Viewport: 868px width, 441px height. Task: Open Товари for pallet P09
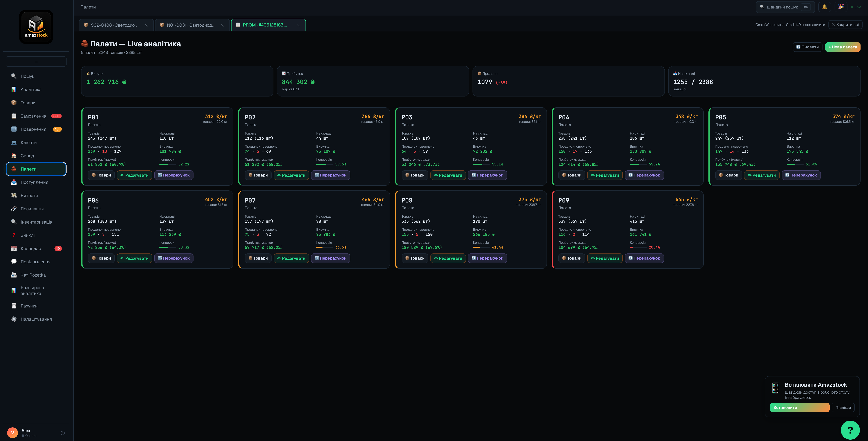click(x=572, y=258)
